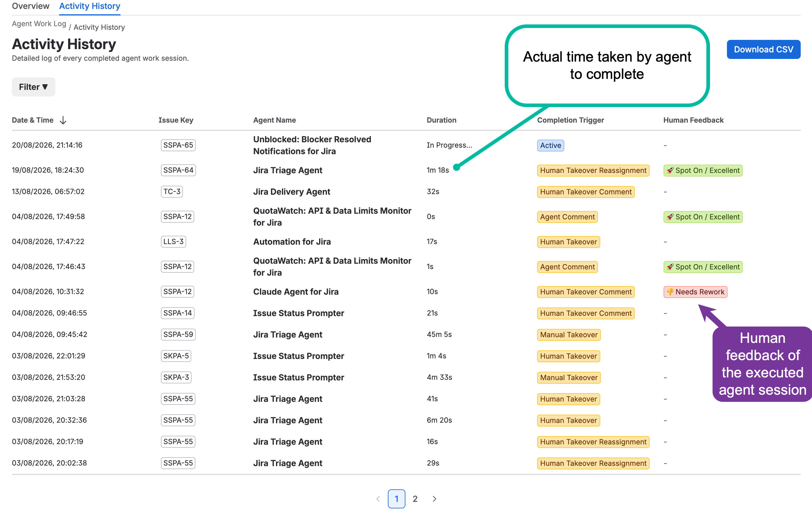Image resolution: width=812 pixels, height=520 pixels.
Task: Click Human Takeover Comment badge for TC-3
Action: [586, 192]
